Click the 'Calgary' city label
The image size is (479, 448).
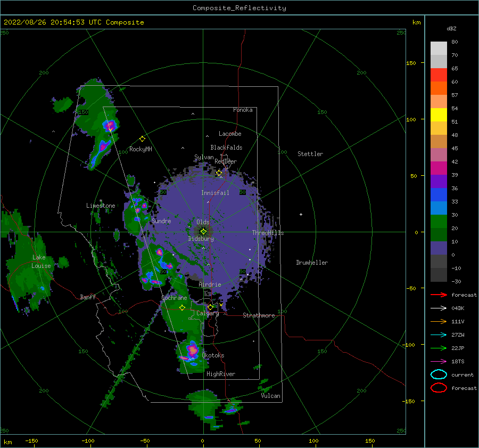pyautogui.click(x=208, y=313)
